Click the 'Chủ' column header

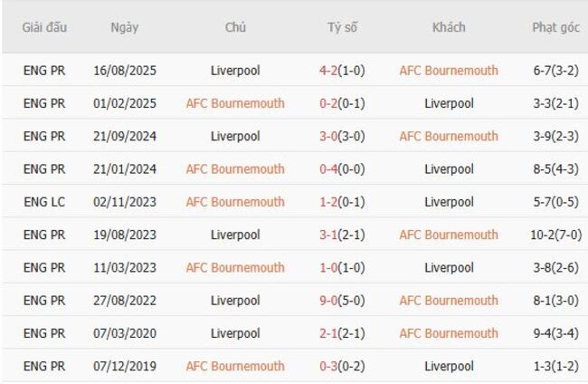(235, 27)
